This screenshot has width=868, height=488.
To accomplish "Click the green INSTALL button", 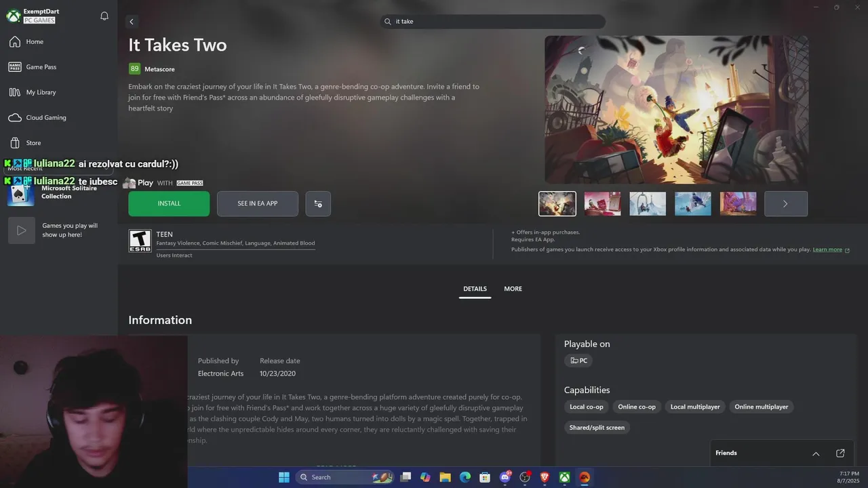I will pos(169,203).
